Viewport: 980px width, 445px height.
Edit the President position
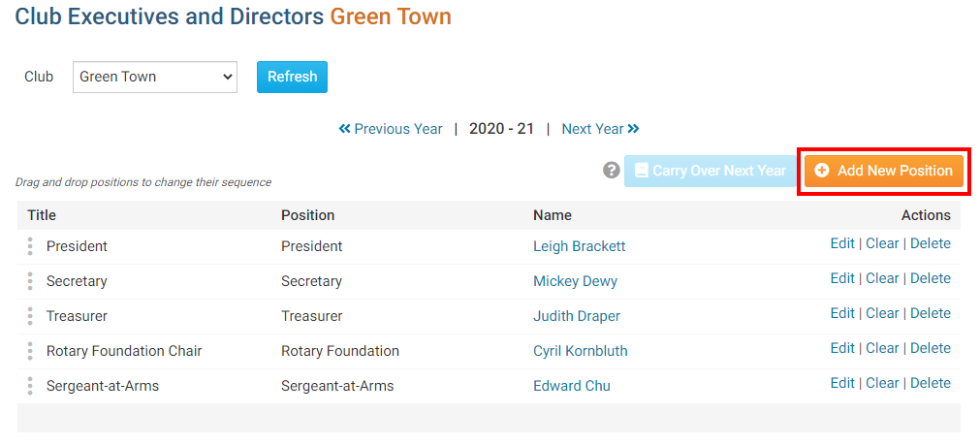[842, 243]
